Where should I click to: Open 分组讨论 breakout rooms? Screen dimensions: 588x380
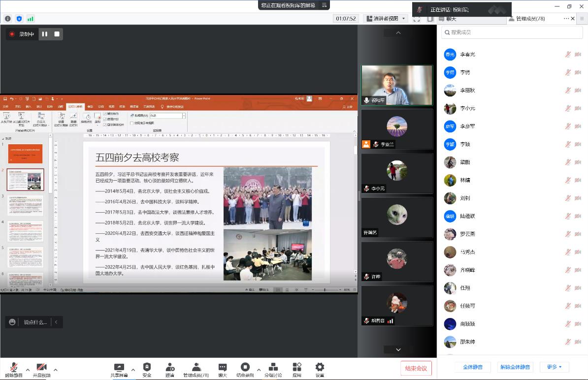pos(273,369)
